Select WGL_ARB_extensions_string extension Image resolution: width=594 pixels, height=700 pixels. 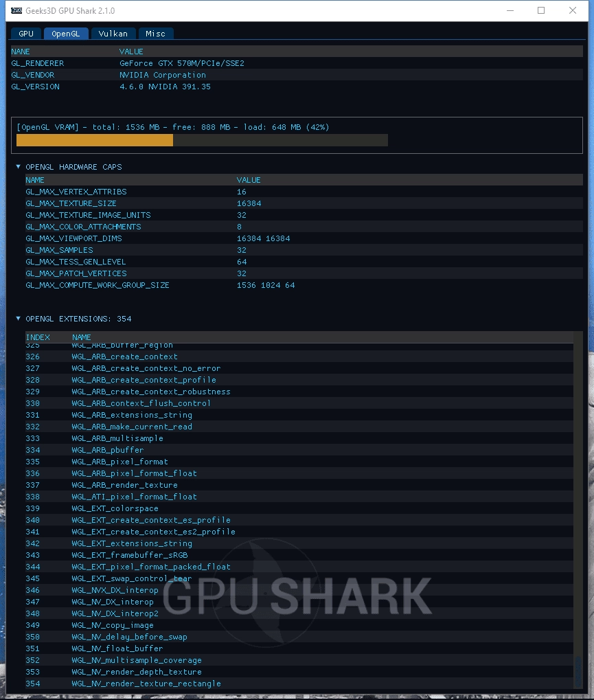pyautogui.click(x=299, y=415)
